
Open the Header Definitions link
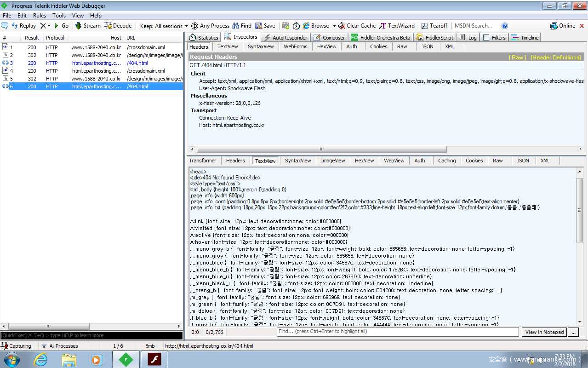556,57
